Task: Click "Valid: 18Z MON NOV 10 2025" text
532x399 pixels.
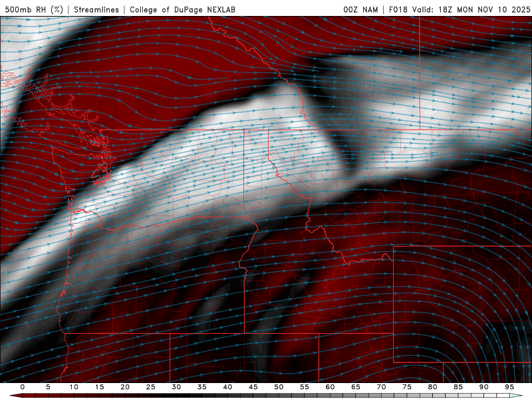Action: (471, 9)
